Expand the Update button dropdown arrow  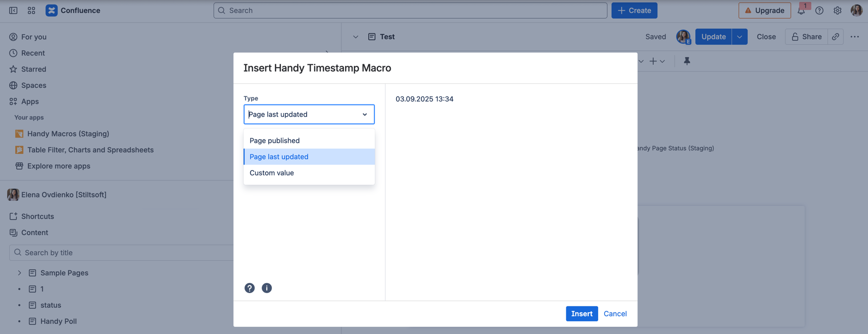[739, 37]
